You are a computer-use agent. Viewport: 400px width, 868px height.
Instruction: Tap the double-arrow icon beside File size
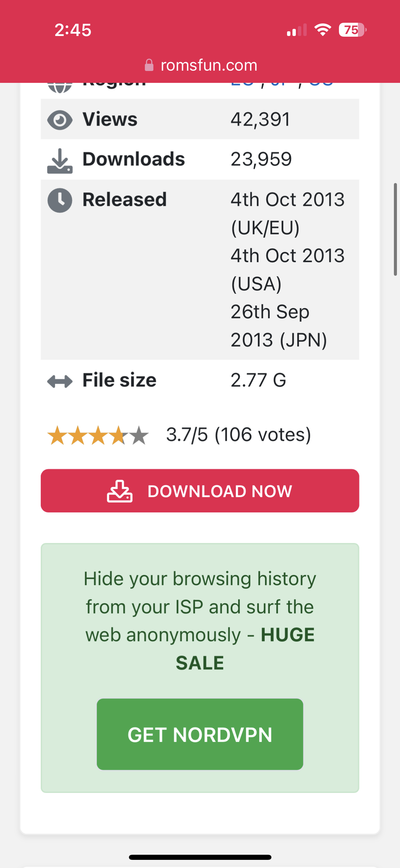(x=60, y=381)
